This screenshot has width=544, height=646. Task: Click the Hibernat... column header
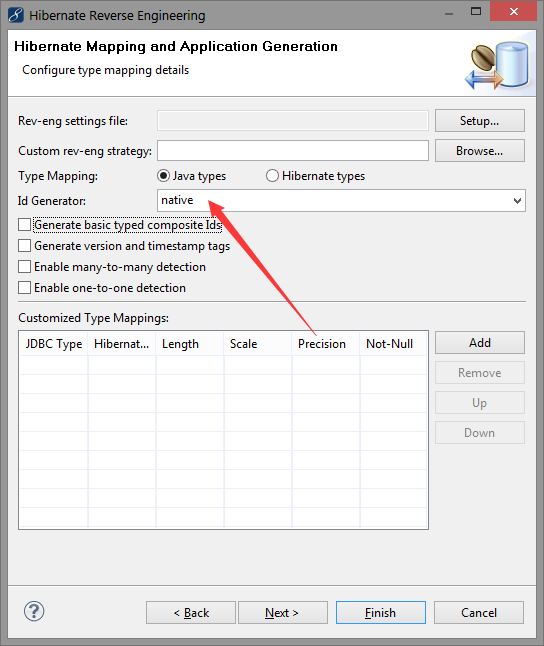pos(122,344)
